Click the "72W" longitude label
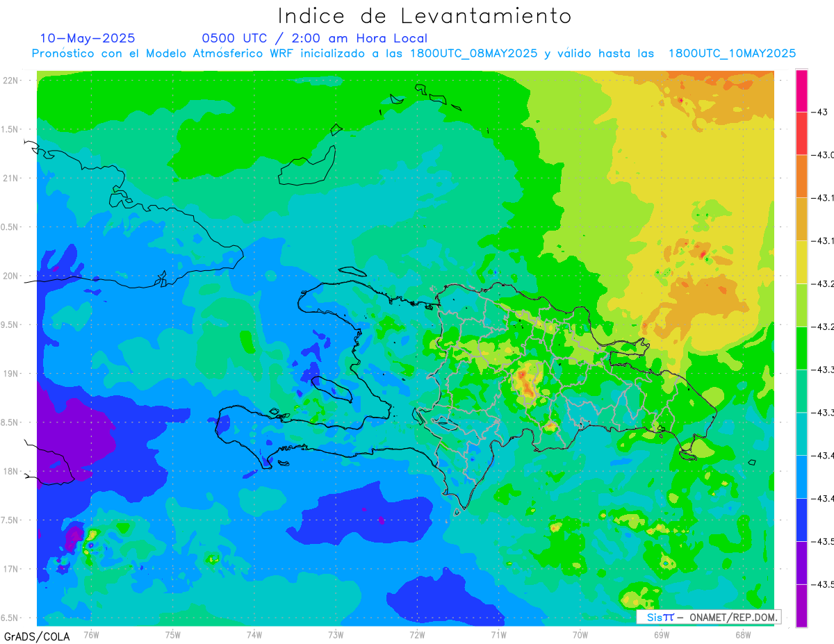The height and width of the screenshot is (644, 834). [417, 635]
